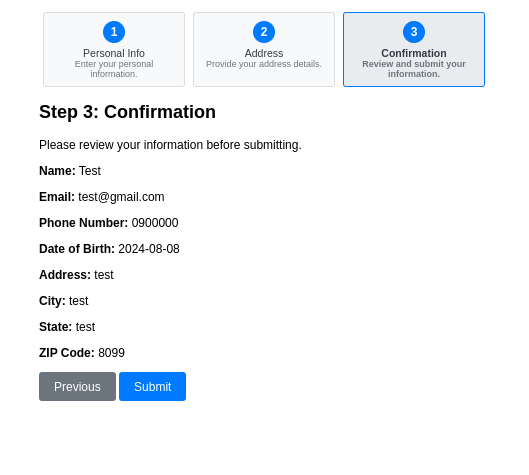Click the 'Please review your information' text

(x=170, y=145)
